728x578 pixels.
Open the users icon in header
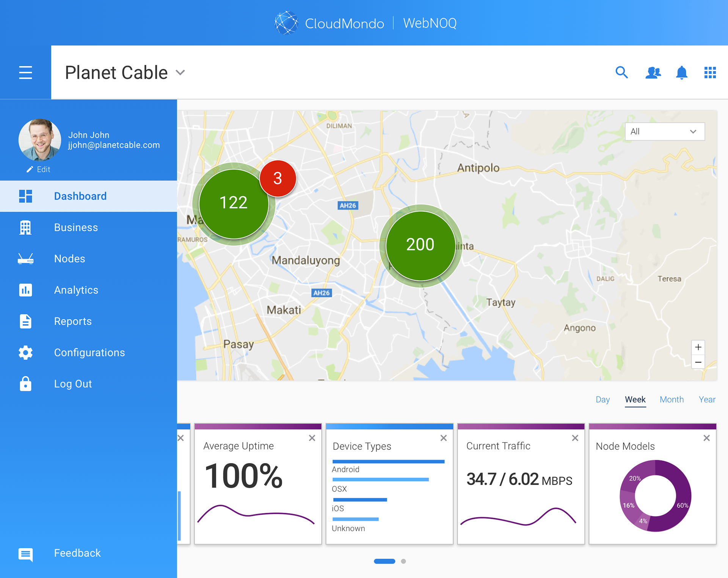click(x=653, y=72)
